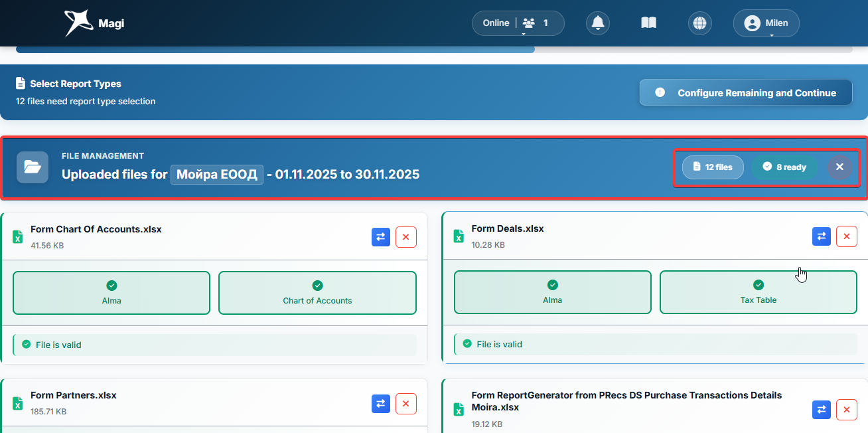Replace Form Partners.xlsx file
The width and height of the screenshot is (868, 433).
click(x=381, y=403)
